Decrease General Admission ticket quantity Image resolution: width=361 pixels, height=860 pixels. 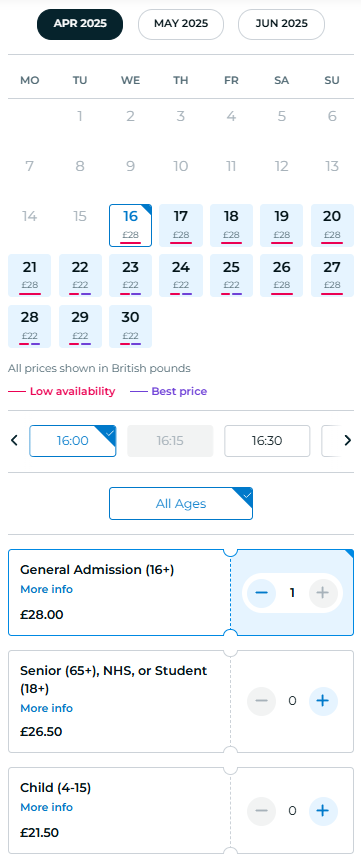click(262, 593)
